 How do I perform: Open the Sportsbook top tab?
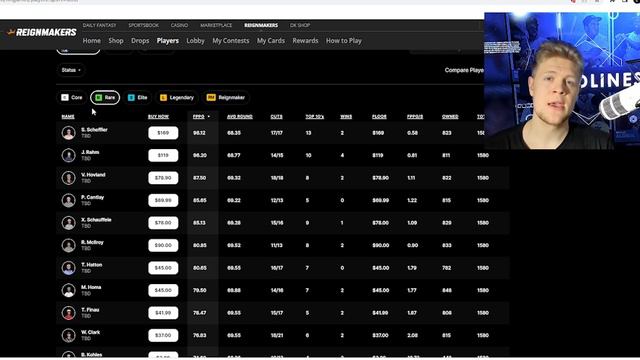pos(143,25)
